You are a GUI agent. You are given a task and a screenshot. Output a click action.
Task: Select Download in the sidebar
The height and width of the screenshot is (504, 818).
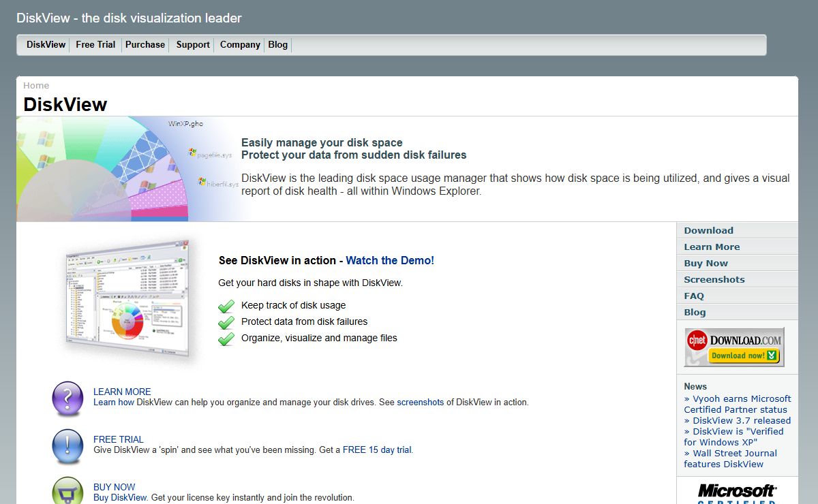pyautogui.click(x=737, y=230)
